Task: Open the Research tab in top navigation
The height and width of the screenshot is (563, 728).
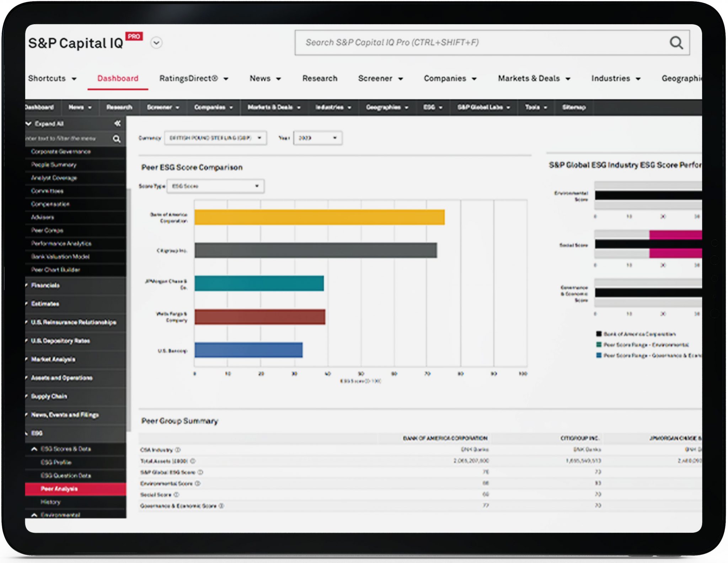Action: [320, 78]
